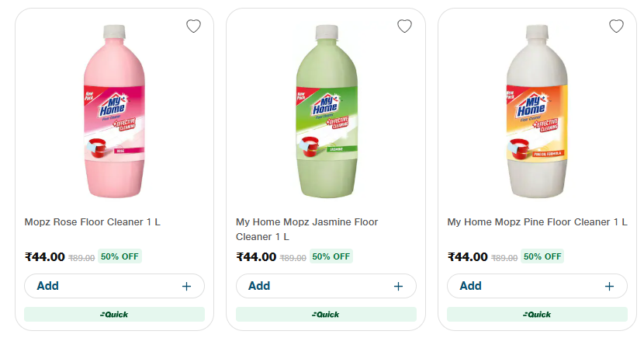Screen dimensions: 644x338
Task: Add Mopz Jasmine Floor Cleaner to cart
Action: coord(259,286)
